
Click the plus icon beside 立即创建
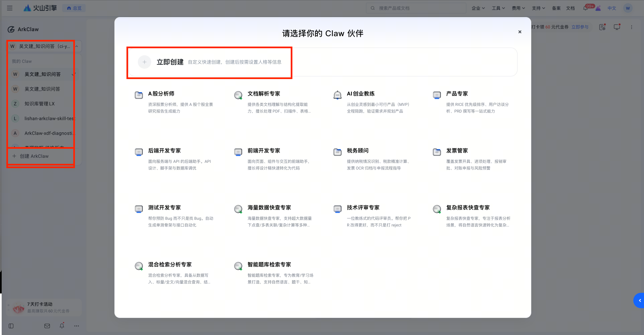pos(145,62)
